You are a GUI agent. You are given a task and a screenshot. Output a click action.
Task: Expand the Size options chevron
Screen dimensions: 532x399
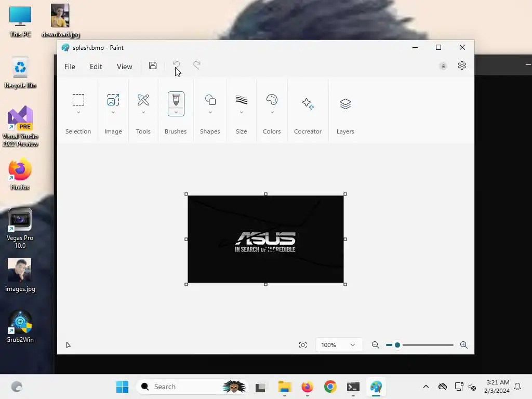pos(242,112)
